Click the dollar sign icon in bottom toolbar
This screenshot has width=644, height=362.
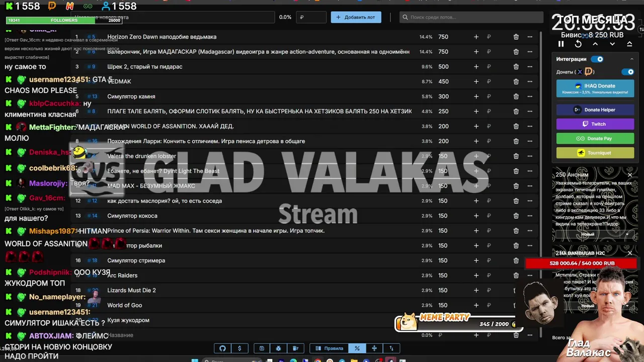click(239, 348)
